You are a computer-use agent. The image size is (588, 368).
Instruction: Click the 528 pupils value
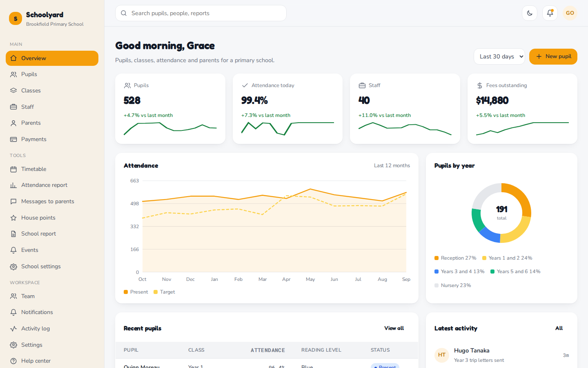pyautogui.click(x=132, y=101)
